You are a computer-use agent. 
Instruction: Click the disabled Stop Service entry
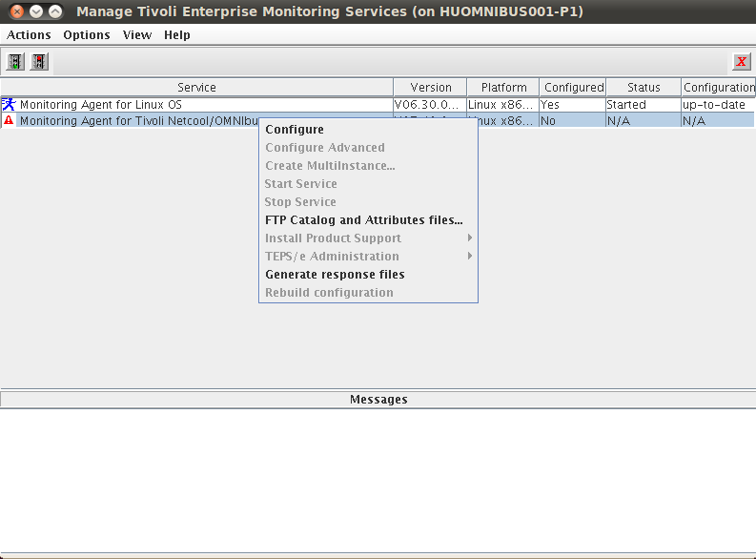(368, 201)
